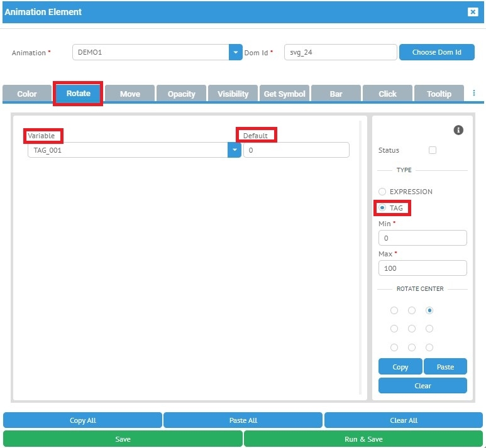Image resolution: width=486 pixels, height=448 pixels.
Task: Switch to the Color tab
Action: click(x=27, y=94)
